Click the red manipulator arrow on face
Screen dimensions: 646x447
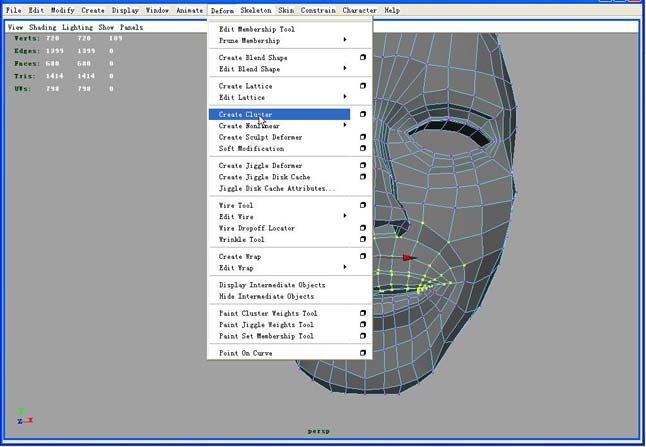[408, 258]
